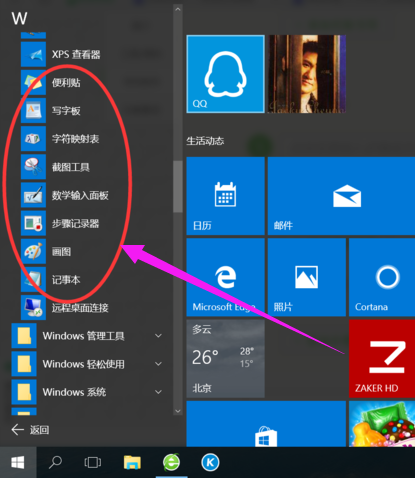Launch 数学输入面板 math input panel
The height and width of the screenshot is (478, 415).
pos(90,195)
